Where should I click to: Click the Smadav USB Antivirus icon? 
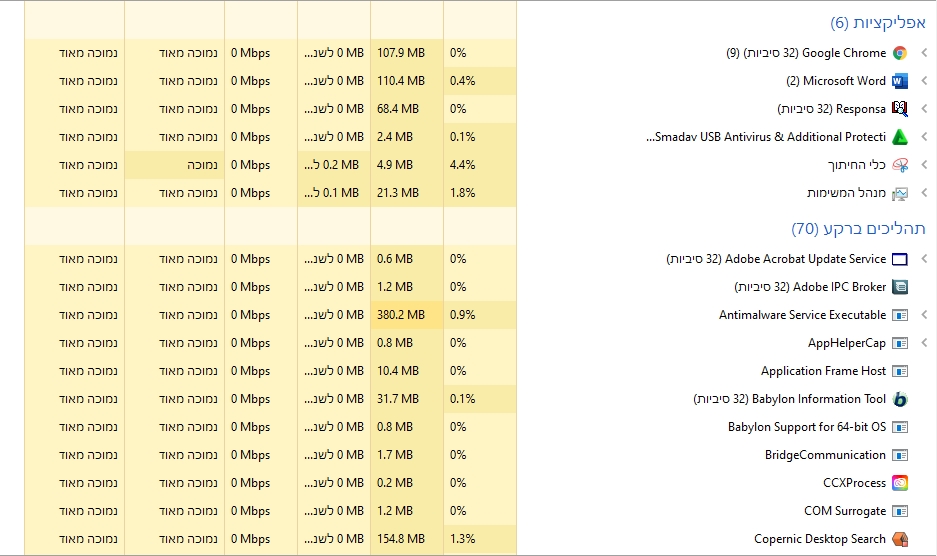(900, 137)
